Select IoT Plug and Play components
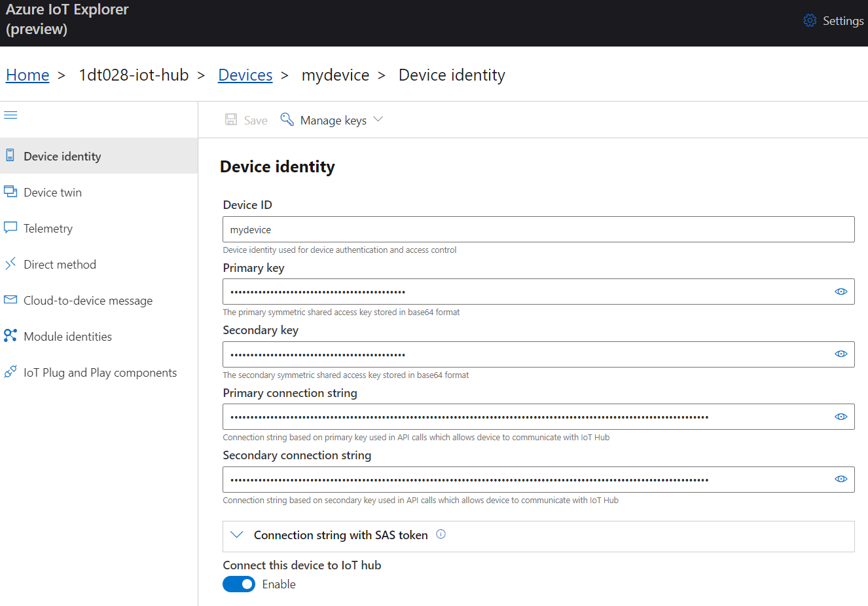868x606 pixels. [100, 373]
